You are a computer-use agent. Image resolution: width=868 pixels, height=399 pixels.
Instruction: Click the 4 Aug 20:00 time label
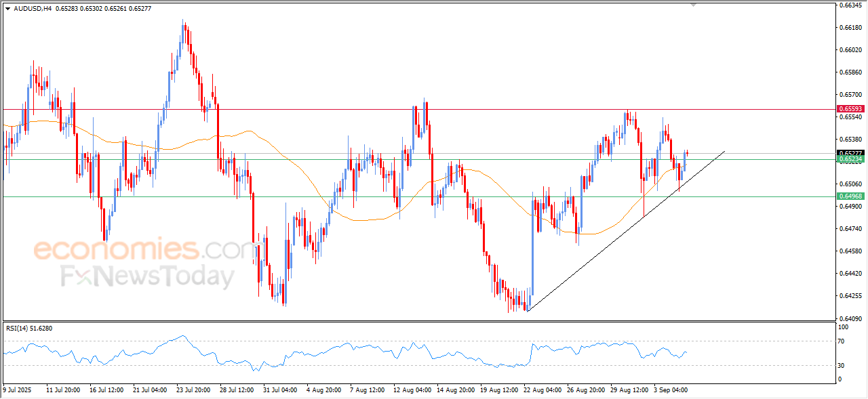coord(323,391)
